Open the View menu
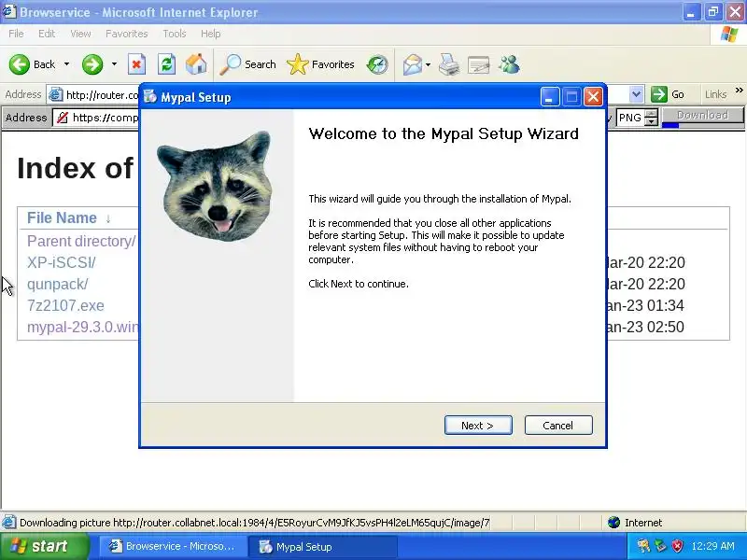The width and height of the screenshot is (747, 560). 80,34
